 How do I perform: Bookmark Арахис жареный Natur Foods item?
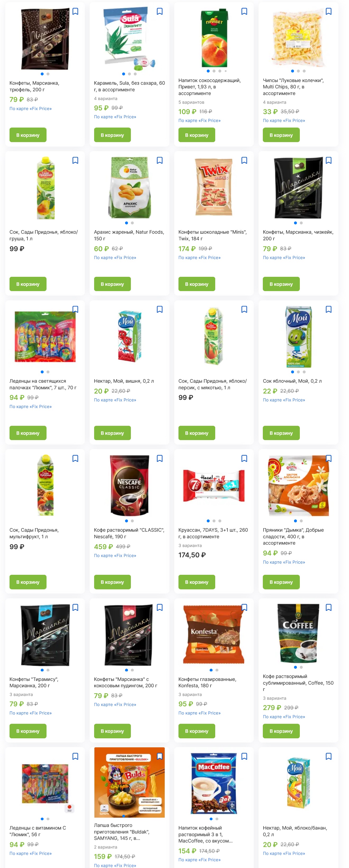(x=160, y=160)
